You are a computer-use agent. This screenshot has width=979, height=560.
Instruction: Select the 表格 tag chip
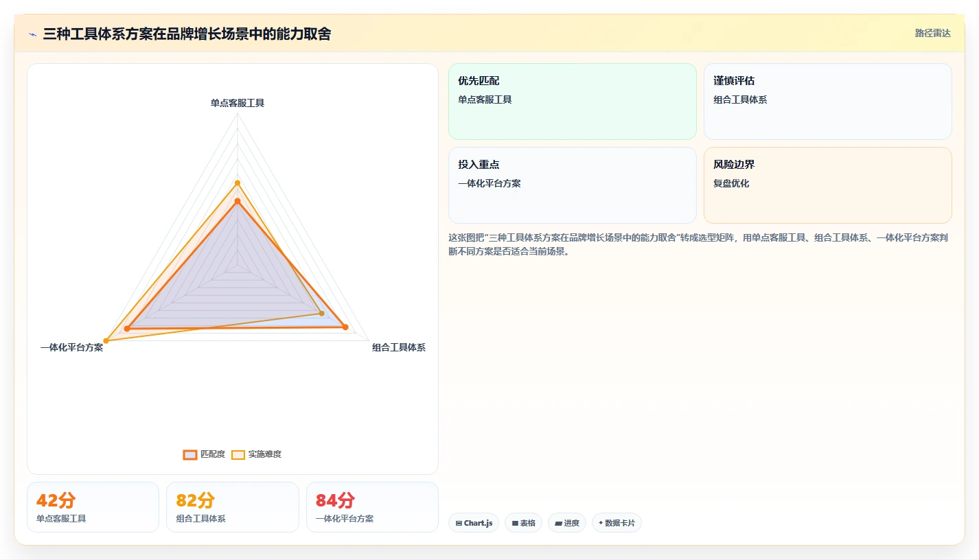523,523
